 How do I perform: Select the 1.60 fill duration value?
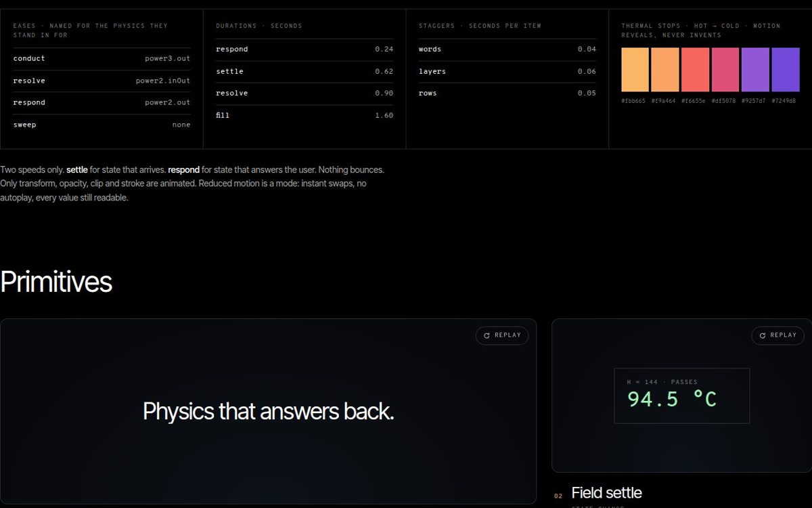click(x=384, y=115)
